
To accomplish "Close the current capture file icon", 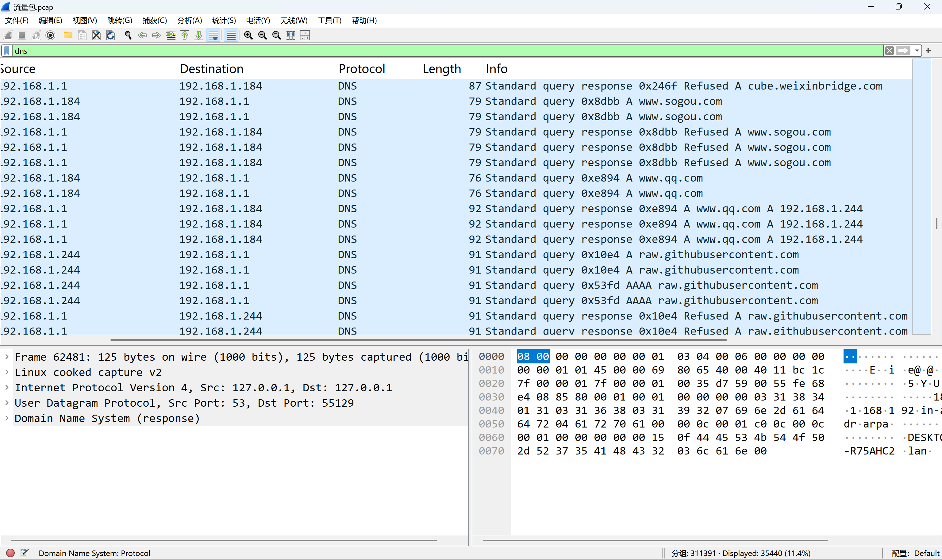I will pos(96,36).
